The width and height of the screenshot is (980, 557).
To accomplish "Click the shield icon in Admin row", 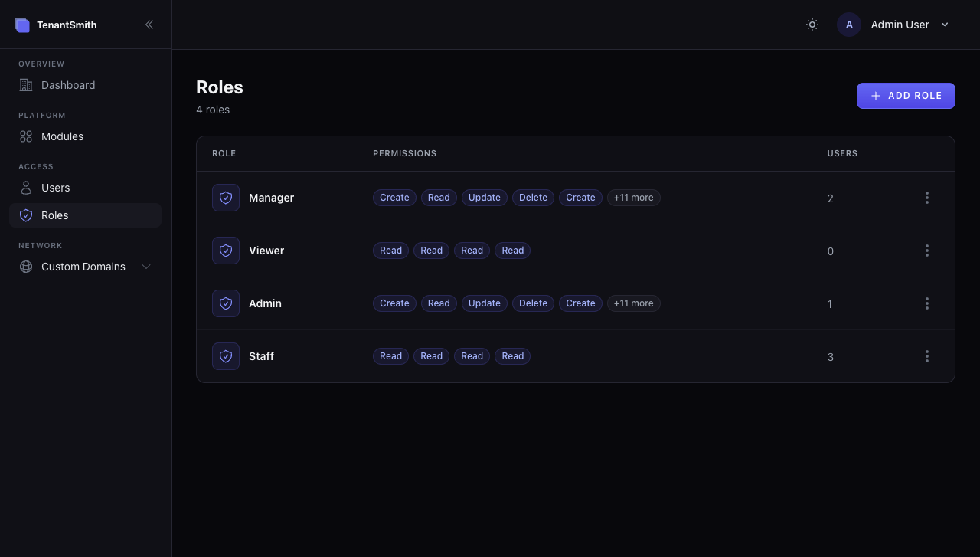I will click(226, 303).
